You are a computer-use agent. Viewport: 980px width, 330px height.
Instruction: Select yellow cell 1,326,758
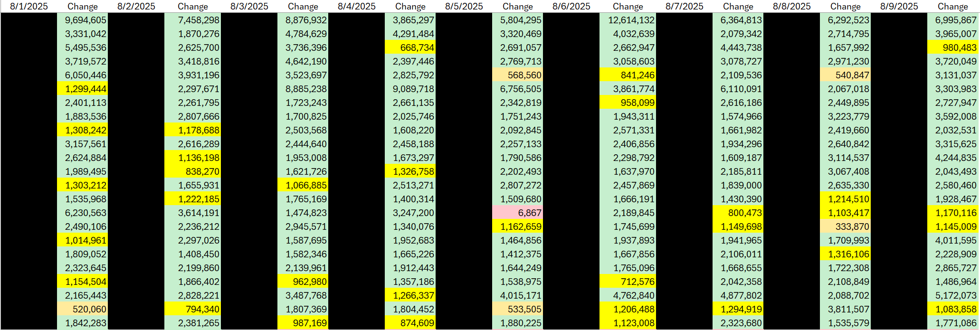(410, 171)
